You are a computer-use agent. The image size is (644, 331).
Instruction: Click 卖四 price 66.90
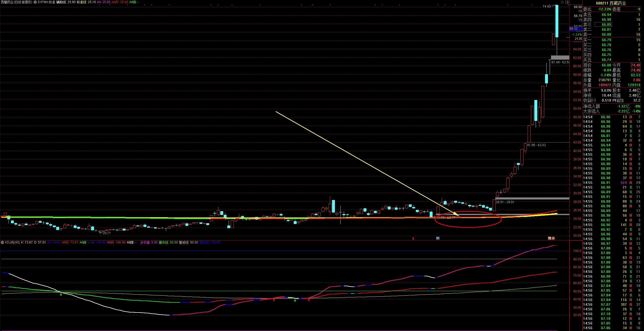point(607,20)
